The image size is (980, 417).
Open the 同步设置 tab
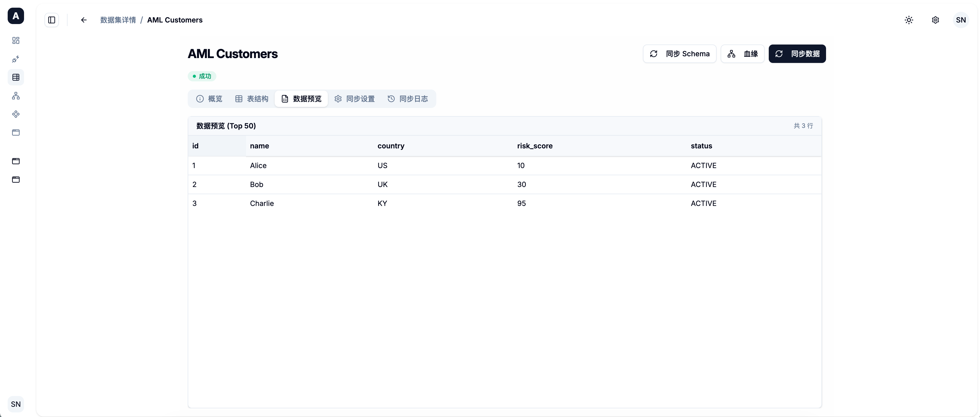coord(354,99)
